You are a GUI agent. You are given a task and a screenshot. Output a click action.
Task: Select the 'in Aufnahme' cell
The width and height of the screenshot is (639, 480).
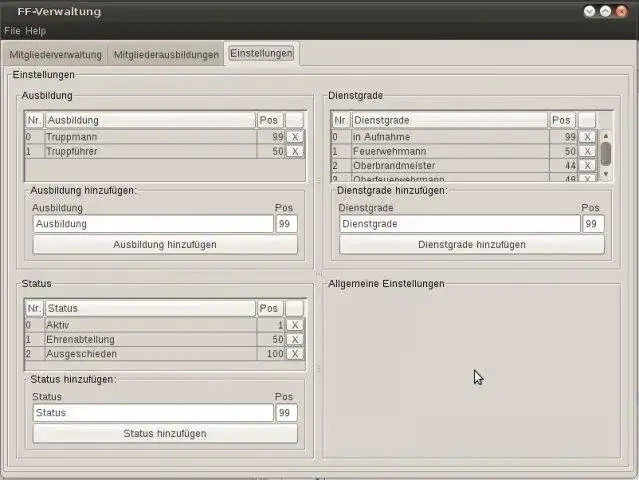pyautogui.click(x=450, y=137)
